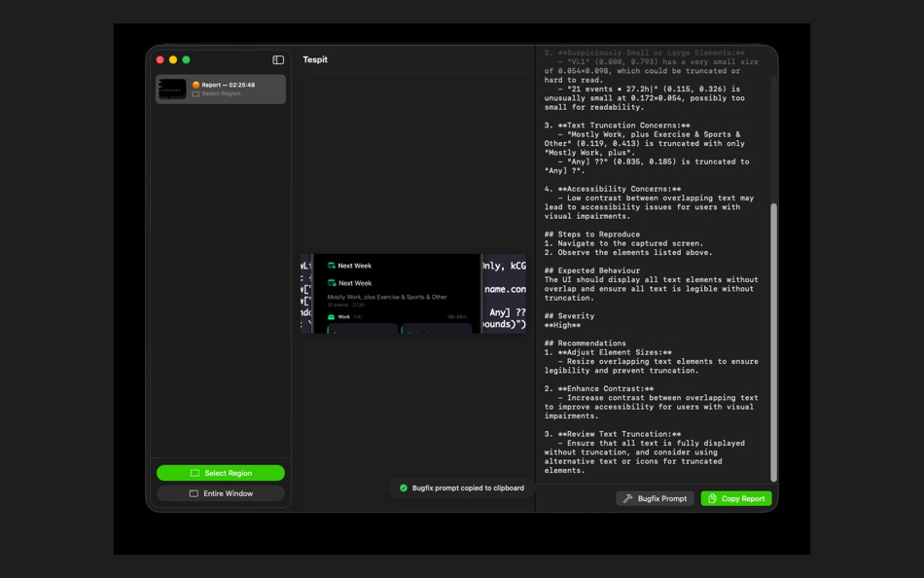Open the Report — 02:25:48 entry

(221, 90)
